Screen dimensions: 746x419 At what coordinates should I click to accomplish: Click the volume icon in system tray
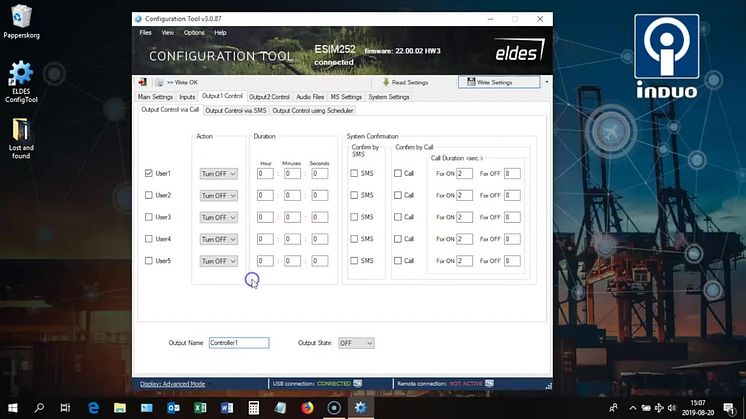pos(672,408)
